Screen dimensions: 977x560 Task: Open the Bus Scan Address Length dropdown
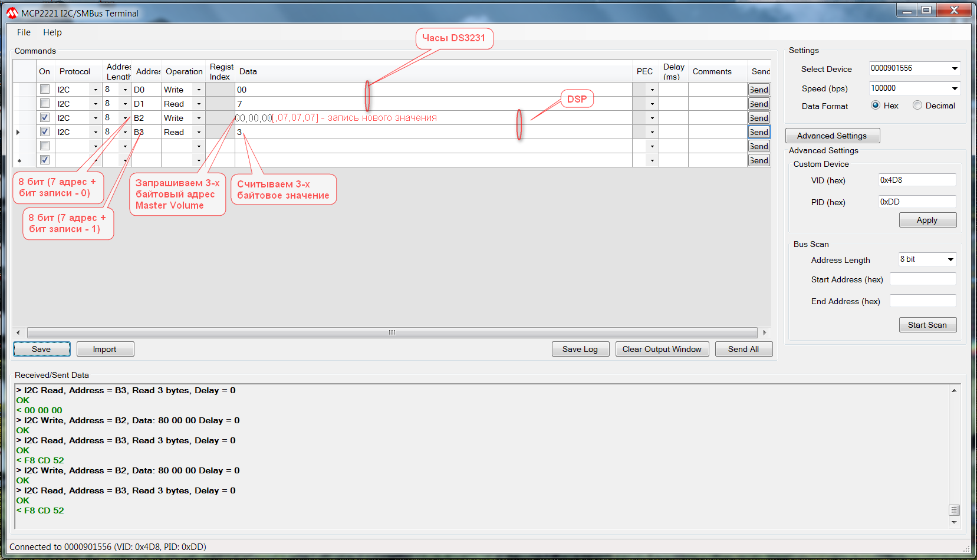point(950,259)
